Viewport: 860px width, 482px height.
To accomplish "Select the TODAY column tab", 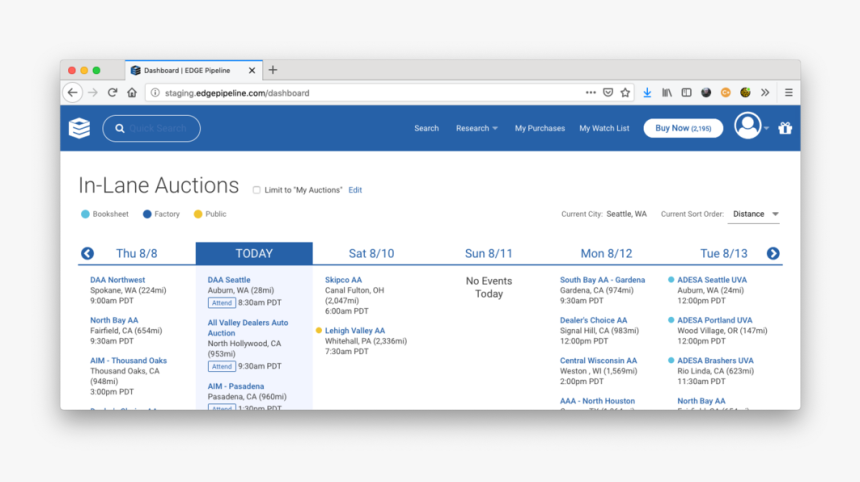I will [x=254, y=253].
